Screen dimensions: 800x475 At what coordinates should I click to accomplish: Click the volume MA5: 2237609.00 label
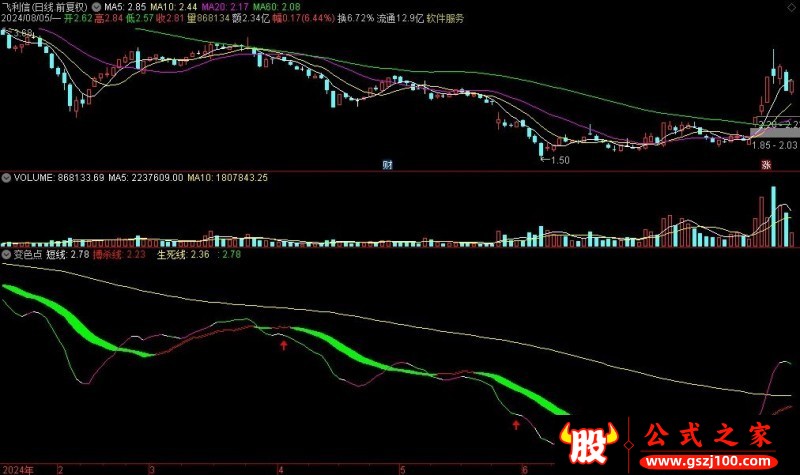tap(145, 178)
